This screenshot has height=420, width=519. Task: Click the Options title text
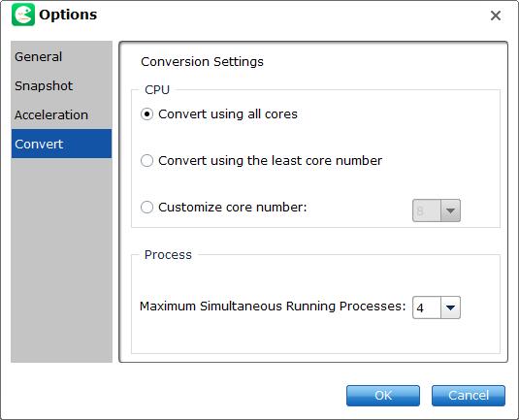68,15
